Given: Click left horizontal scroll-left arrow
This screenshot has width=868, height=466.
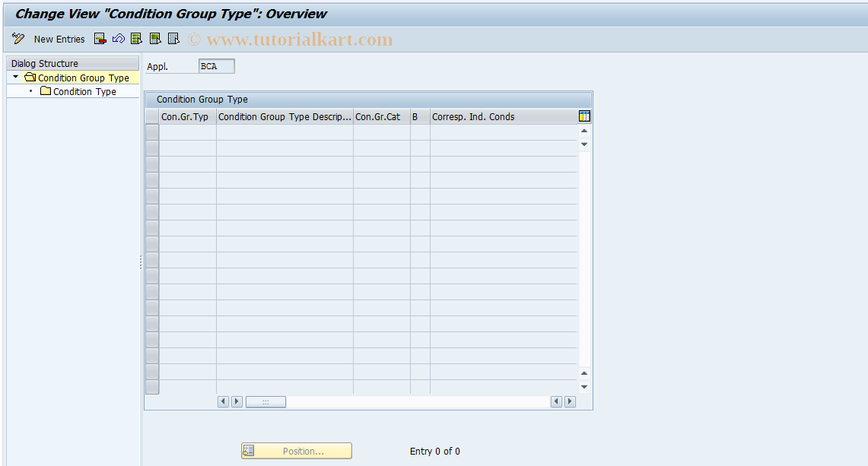Looking at the screenshot, I should point(223,402).
